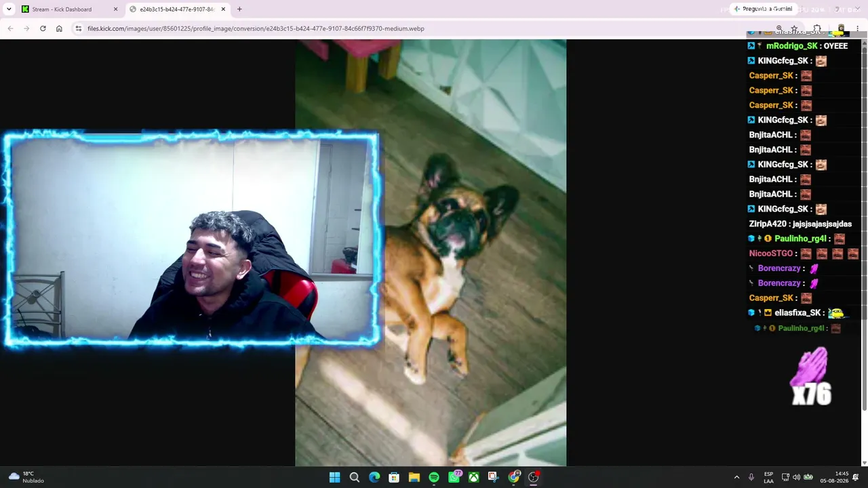Open WhatsApp from the taskbar

454,478
